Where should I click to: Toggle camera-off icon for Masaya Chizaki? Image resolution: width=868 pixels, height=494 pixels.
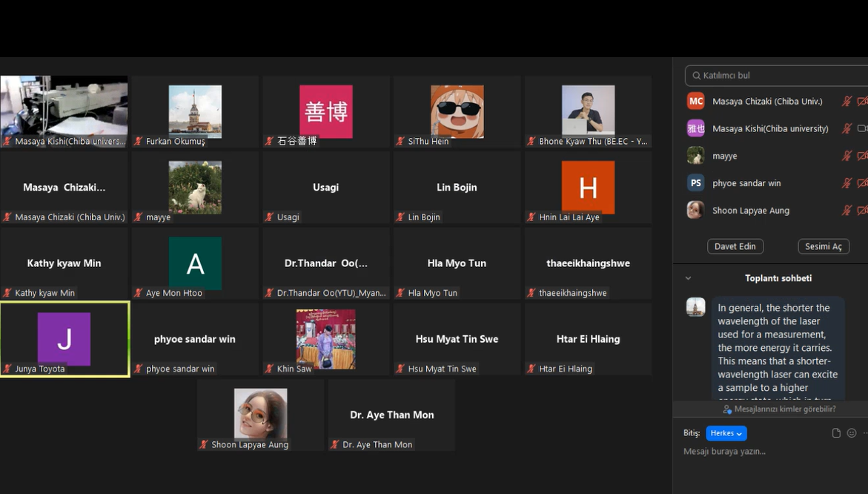click(x=862, y=102)
